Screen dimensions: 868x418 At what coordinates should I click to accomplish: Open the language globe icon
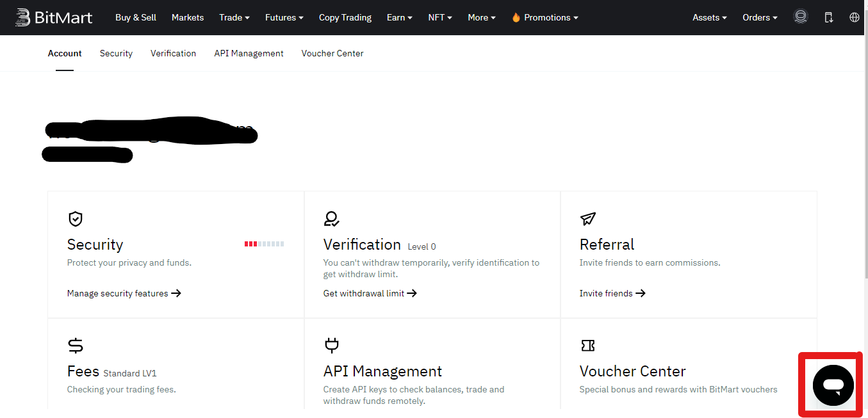click(854, 17)
